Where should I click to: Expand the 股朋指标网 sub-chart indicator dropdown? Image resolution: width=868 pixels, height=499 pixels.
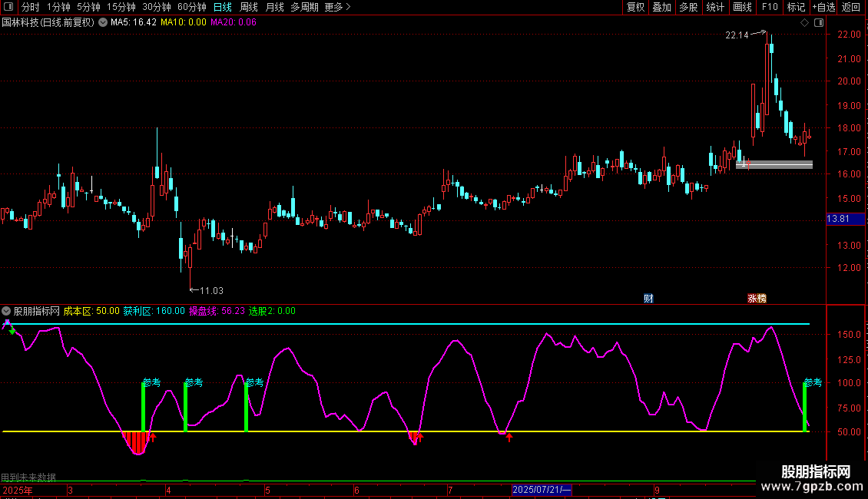(x=7, y=311)
